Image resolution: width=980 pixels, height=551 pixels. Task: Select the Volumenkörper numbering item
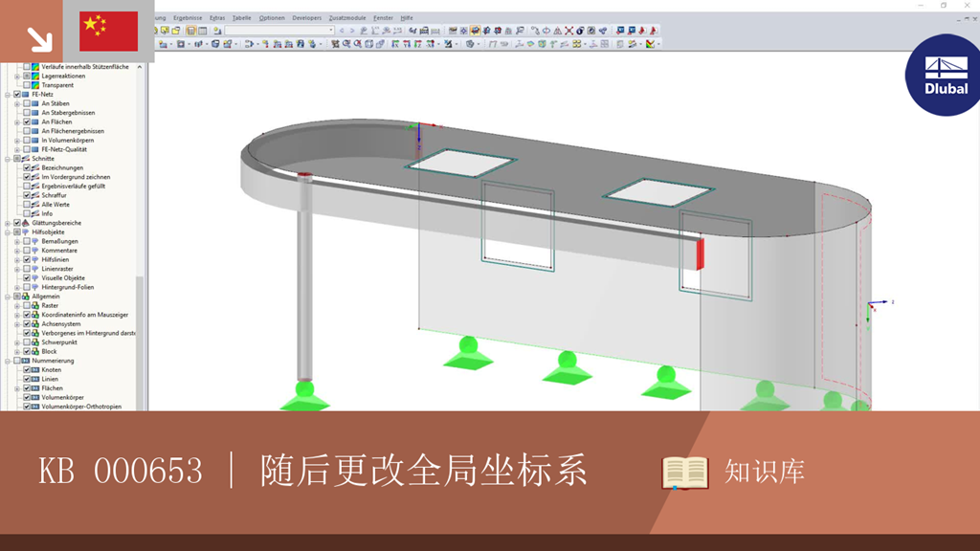point(62,397)
